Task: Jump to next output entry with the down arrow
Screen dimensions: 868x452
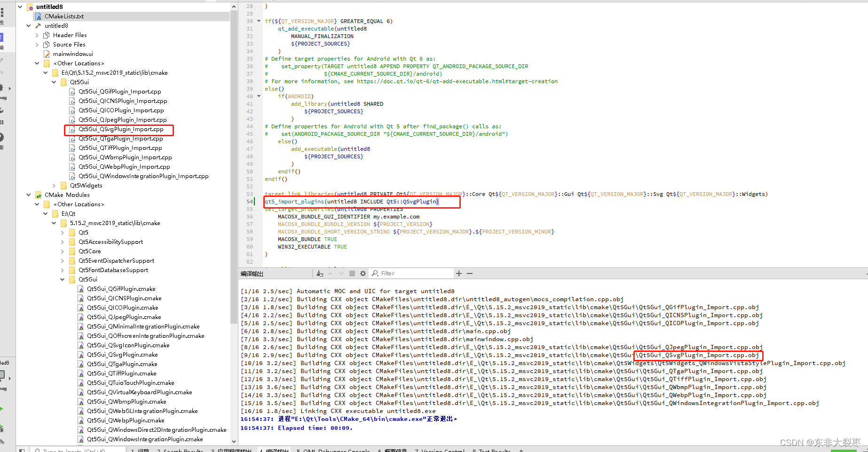Action: (340, 273)
